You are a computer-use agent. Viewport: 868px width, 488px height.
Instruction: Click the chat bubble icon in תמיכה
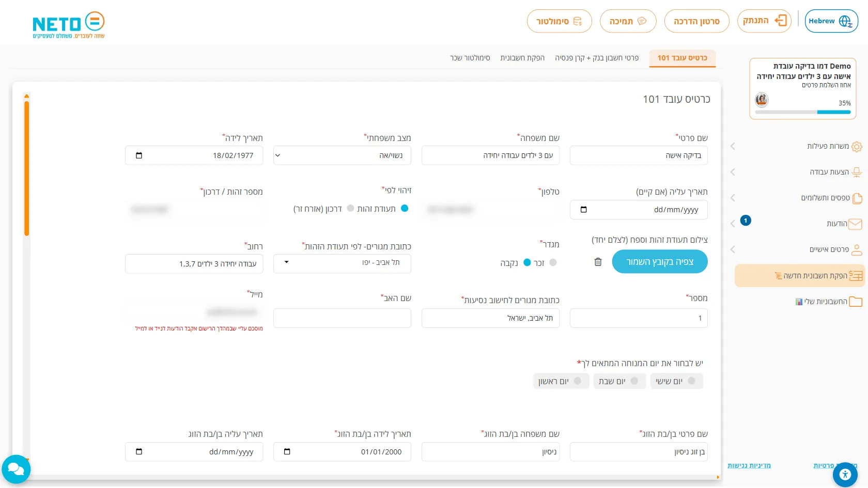[x=642, y=21]
